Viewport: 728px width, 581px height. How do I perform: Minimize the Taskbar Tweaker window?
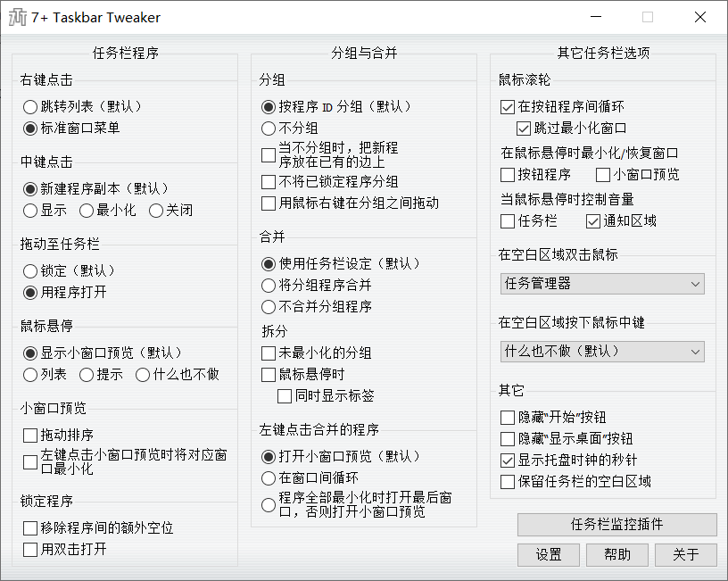pos(596,17)
